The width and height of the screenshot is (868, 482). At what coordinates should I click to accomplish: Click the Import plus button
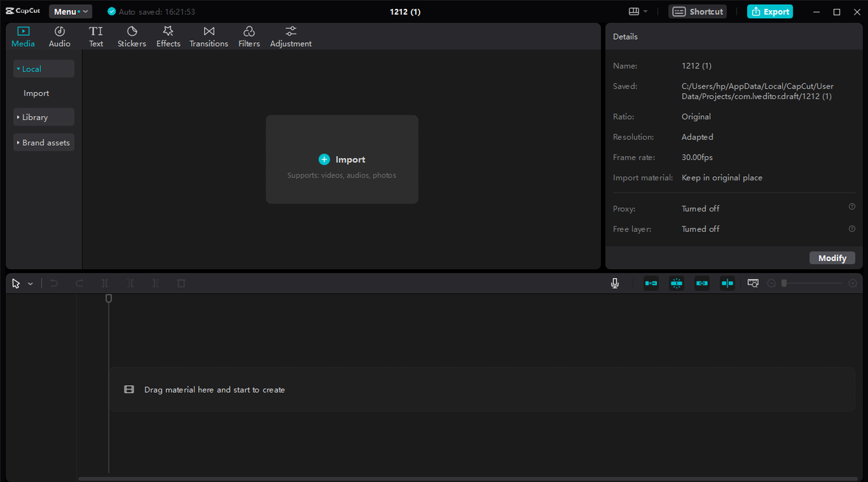coord(324,159)
